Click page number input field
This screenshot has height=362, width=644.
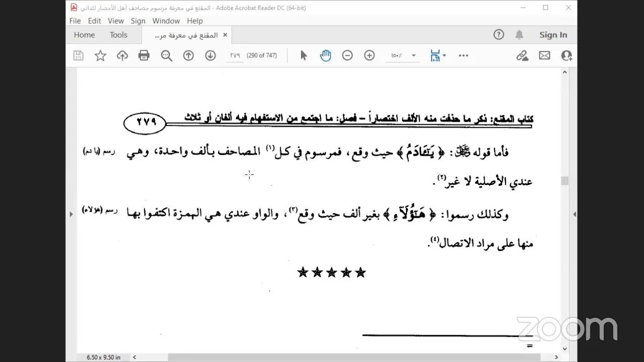pyautogui.click(x=235, y=56)
